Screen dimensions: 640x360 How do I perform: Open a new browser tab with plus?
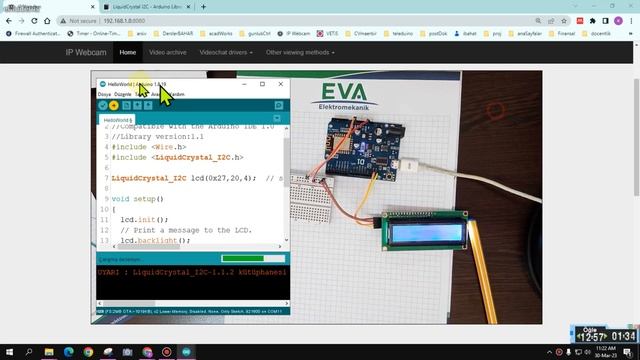(x=203, y=7)
